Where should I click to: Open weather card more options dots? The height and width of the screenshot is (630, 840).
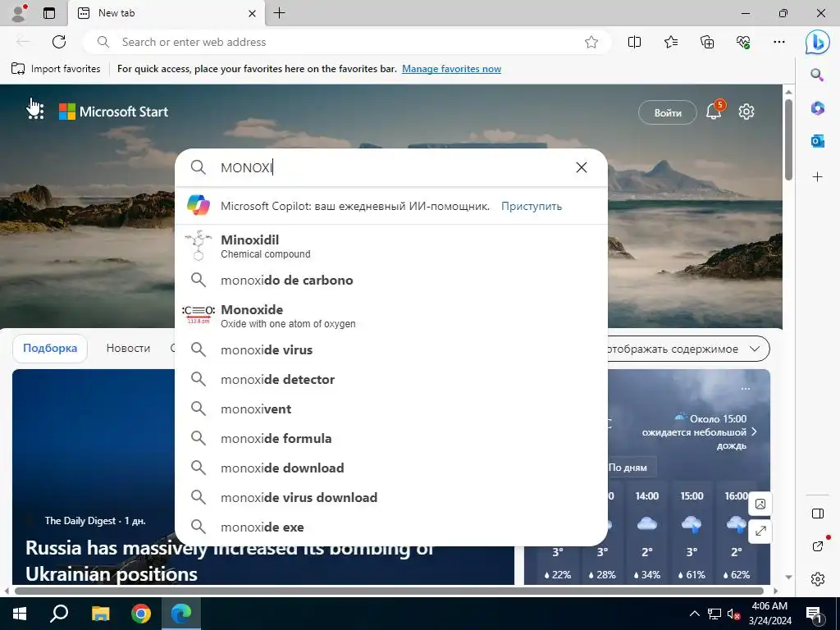pos(745,389)
